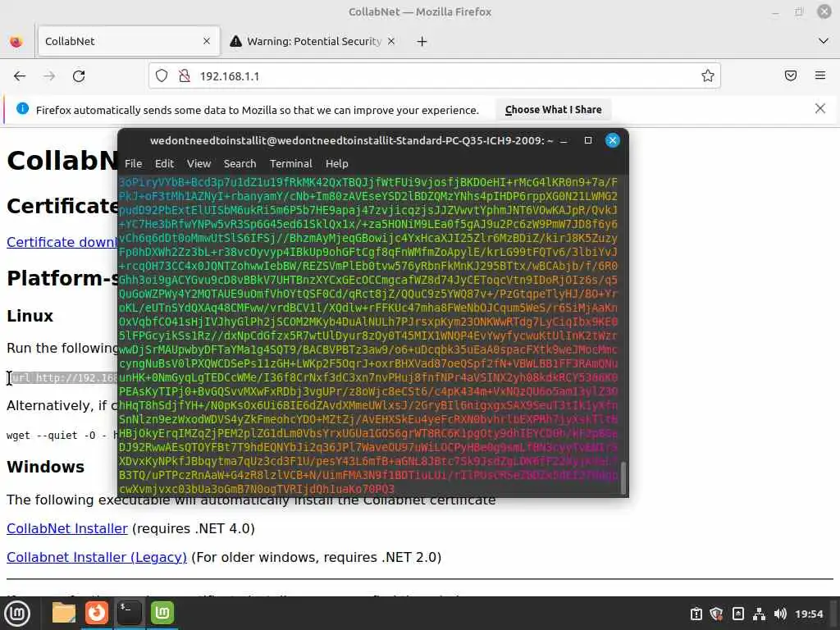Open a new browser tab
The width and height of the screenshot is (840, 630).
[x=422, y=41]
